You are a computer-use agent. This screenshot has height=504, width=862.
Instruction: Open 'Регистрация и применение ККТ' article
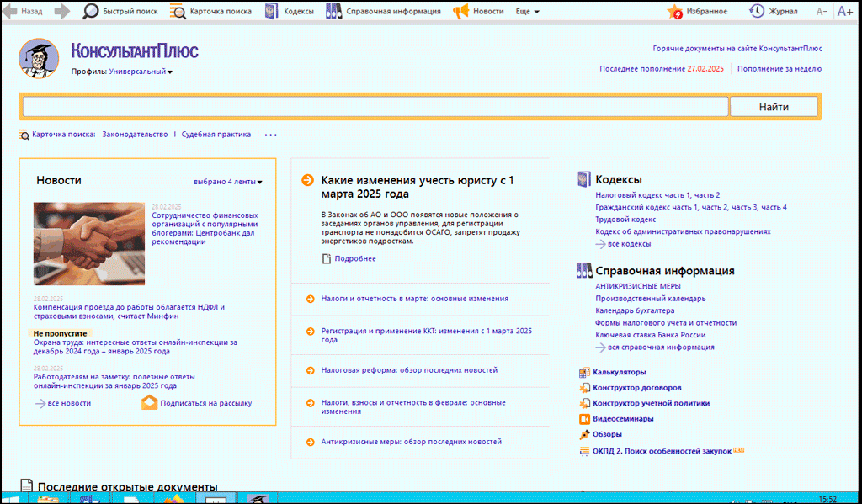tap(427, 335)
